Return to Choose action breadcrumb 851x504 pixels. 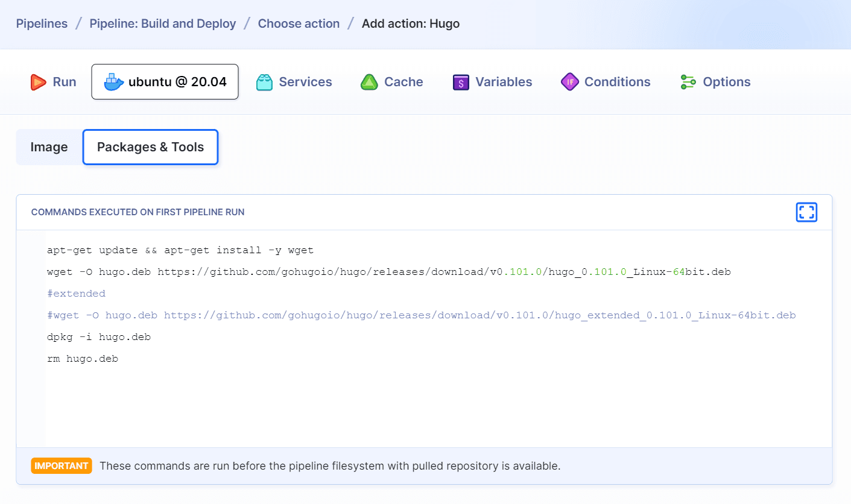point(298,24)
